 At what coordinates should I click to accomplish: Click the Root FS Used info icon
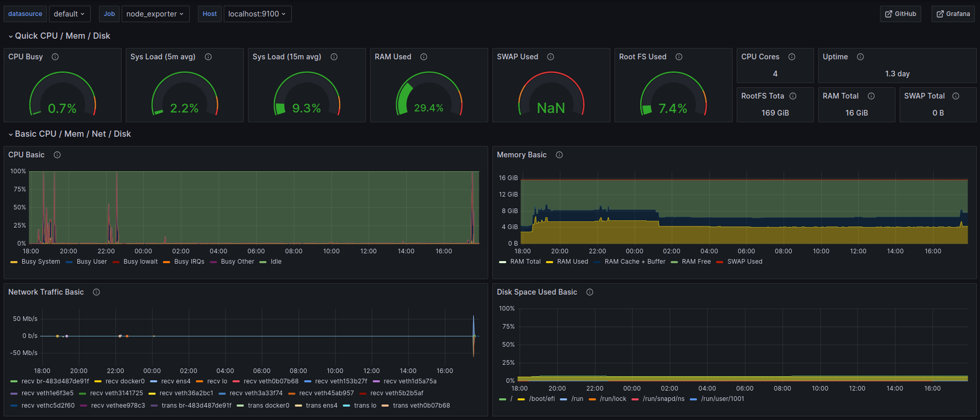click(679, 57)
